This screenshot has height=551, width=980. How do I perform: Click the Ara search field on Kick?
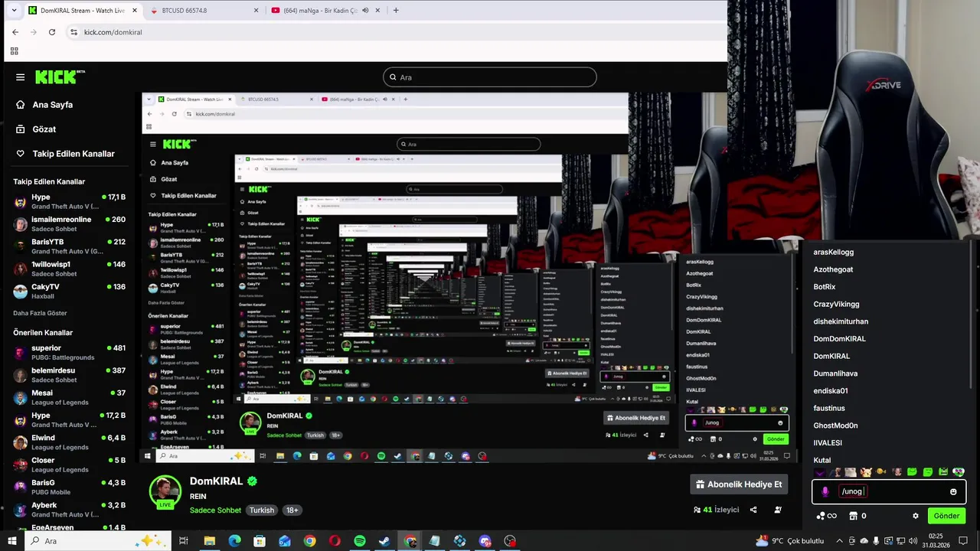tap(490, 77)
